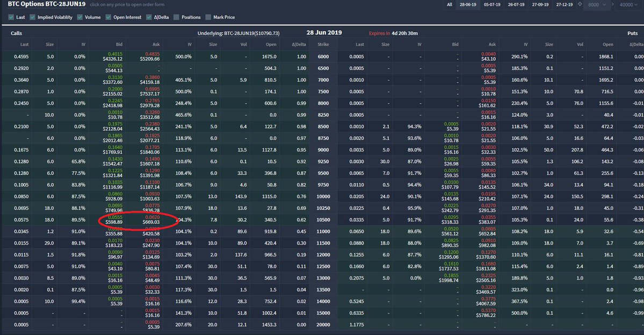
Task: Click the Puts section label
Action: pos(633,33)
